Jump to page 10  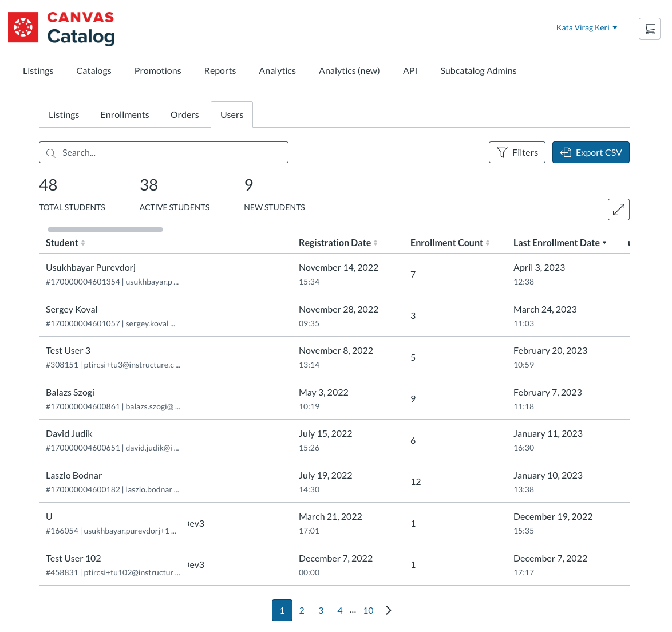pyautogui.click(x=368, y=610)
